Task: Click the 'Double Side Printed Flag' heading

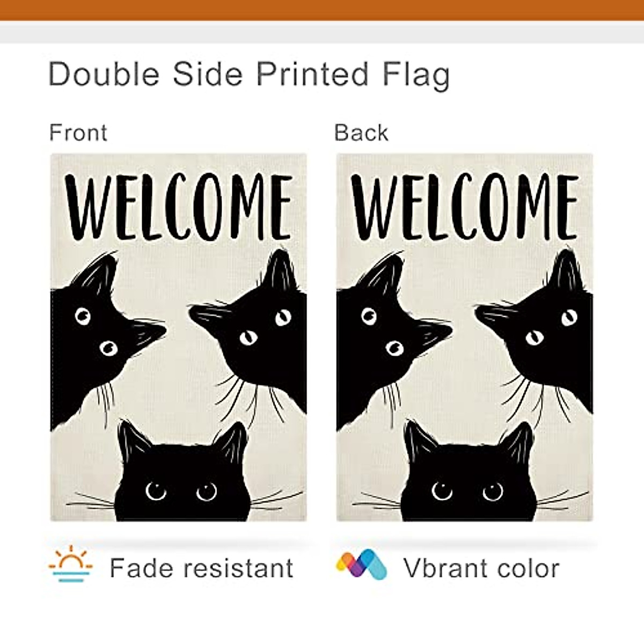Action: click(x=249, y=74)
